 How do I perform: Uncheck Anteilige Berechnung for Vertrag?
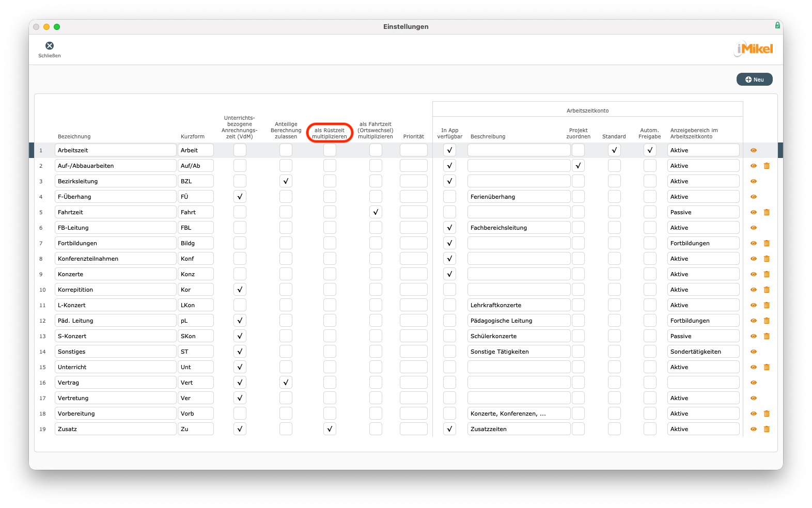click(286, 383)
